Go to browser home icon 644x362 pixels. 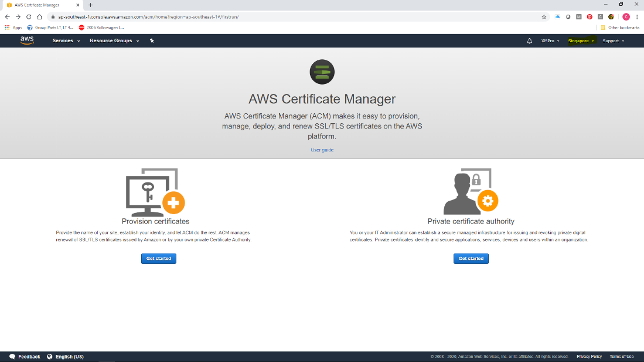pos(39,17)
